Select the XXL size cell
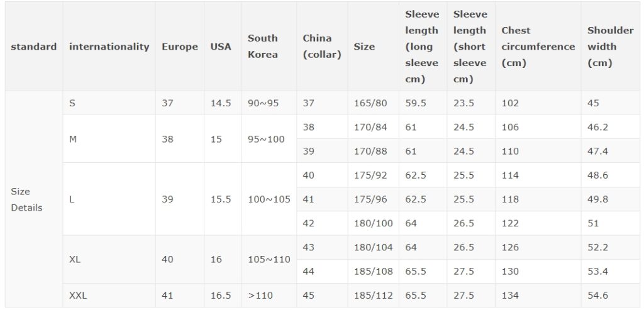Screen dimensions: 644x310 click(x=109, y=295)
